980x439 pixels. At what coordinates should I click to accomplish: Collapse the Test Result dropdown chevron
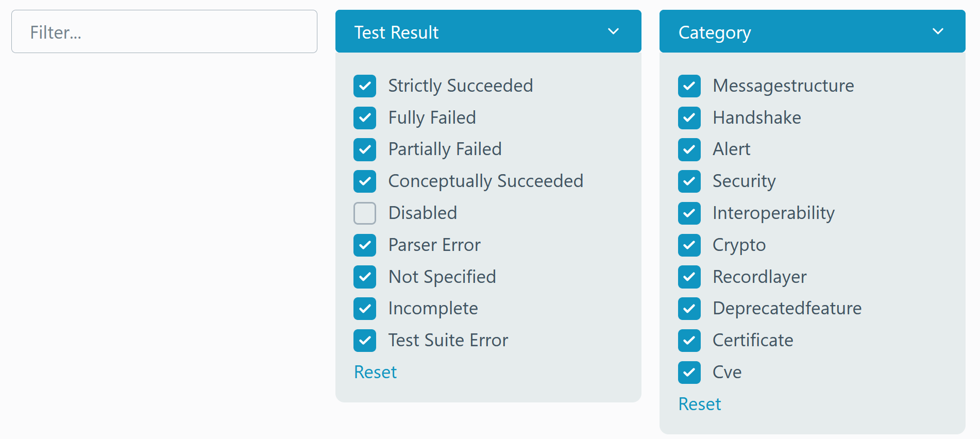(x=613, y=31)
